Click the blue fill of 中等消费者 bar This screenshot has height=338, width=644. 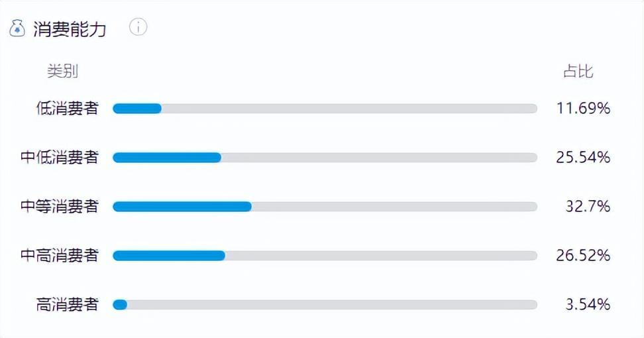182,207
